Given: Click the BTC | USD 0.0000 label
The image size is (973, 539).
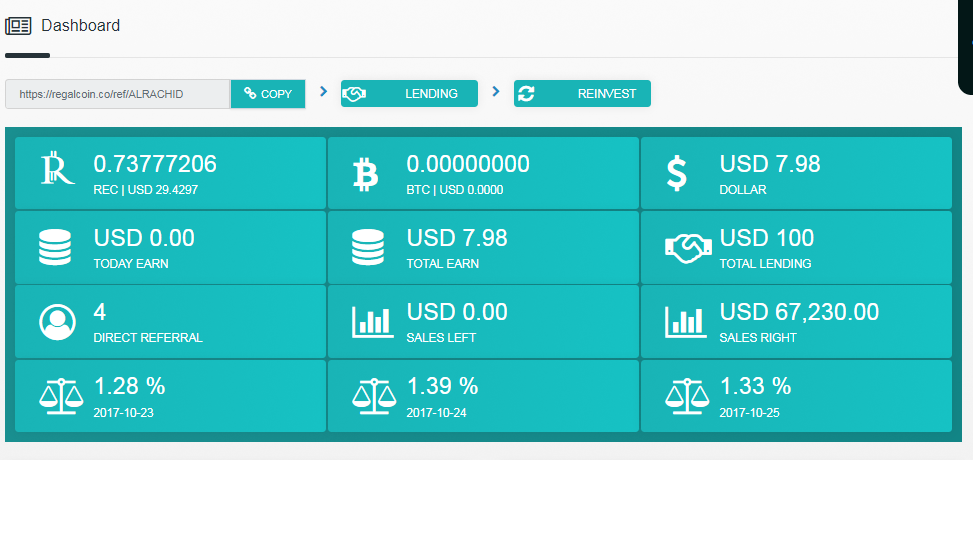Looking at the screenshot, I should tap(455, 190).
